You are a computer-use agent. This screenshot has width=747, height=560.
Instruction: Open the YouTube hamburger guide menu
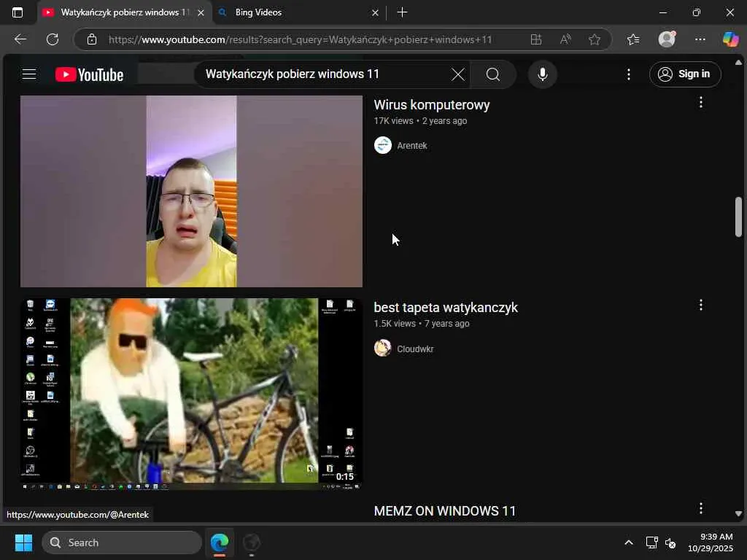(29, 74)
